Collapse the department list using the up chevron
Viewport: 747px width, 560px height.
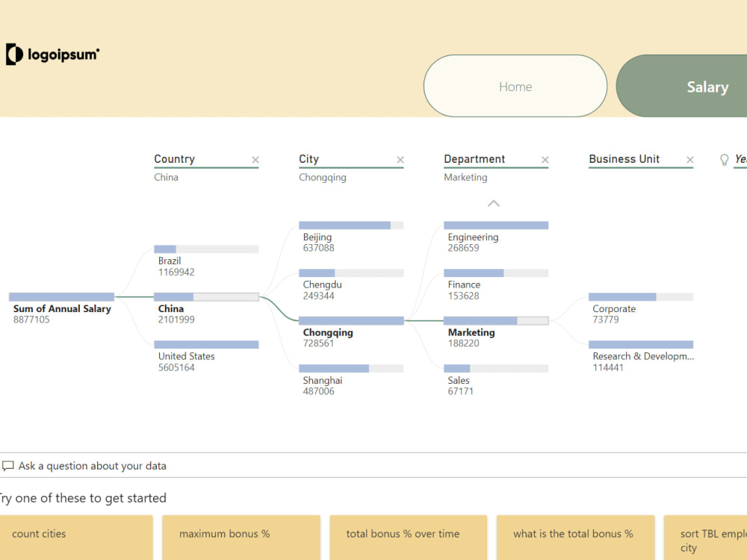pos(493,203)
